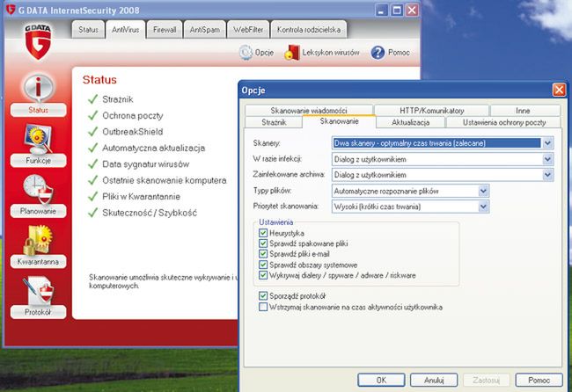This screenshot has width=572, height=392.
Task: Close the Opcje dialog
Action: coord(559,90)
